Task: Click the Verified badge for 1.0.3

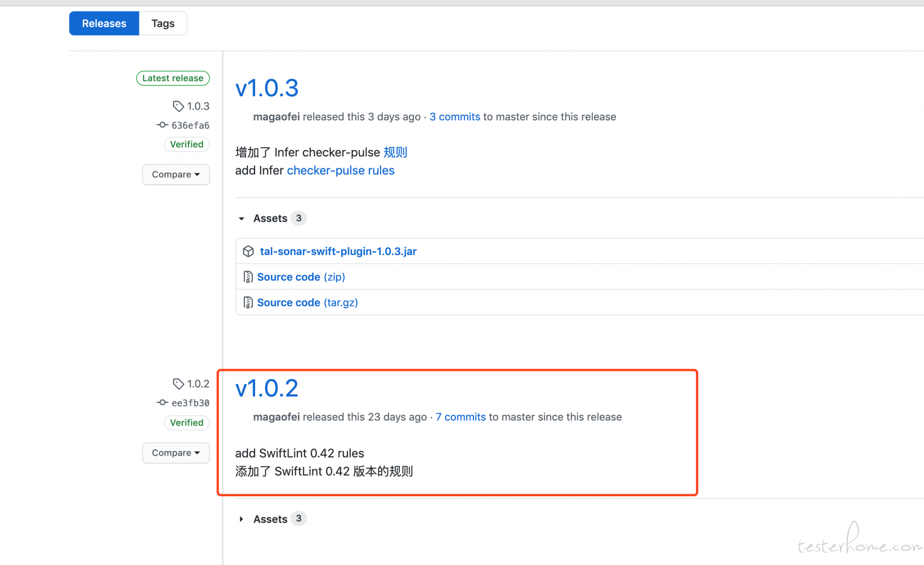Action: click(x=187, y=144)
